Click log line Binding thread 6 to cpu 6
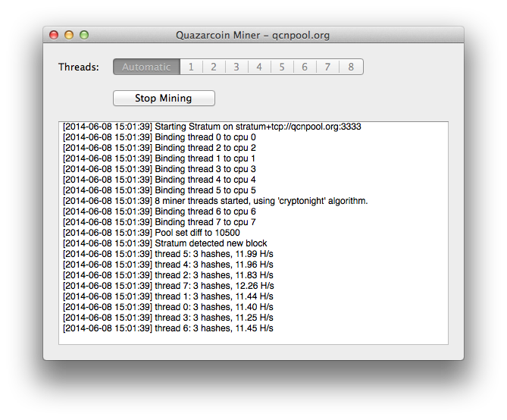507x420 pixels. (159, 212)
